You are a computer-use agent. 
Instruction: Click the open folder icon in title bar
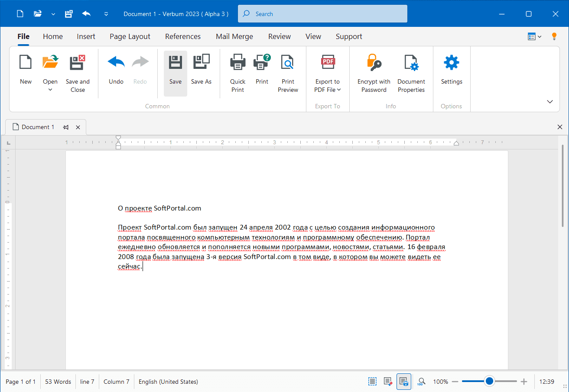click(38, 14)
